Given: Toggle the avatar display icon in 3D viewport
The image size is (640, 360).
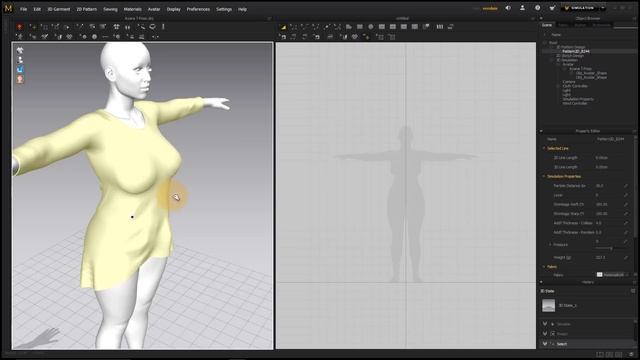Looking at the screenshot, I should (20, 60).
